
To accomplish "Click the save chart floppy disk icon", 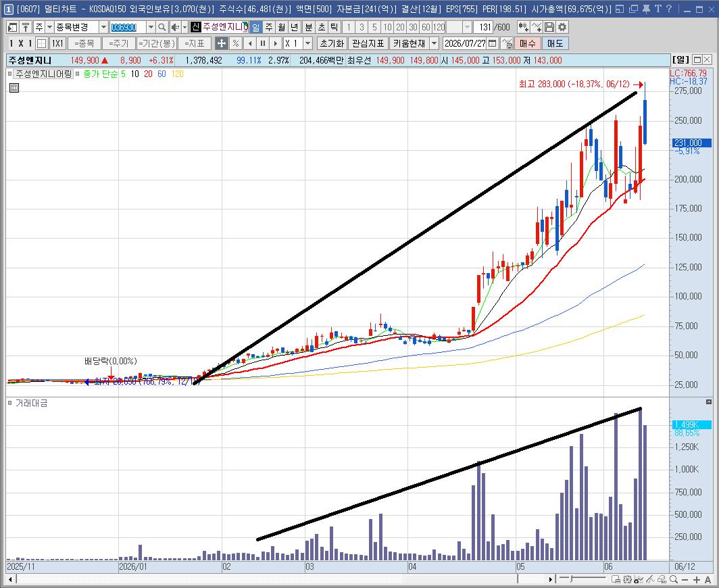I will pos(549,28).
